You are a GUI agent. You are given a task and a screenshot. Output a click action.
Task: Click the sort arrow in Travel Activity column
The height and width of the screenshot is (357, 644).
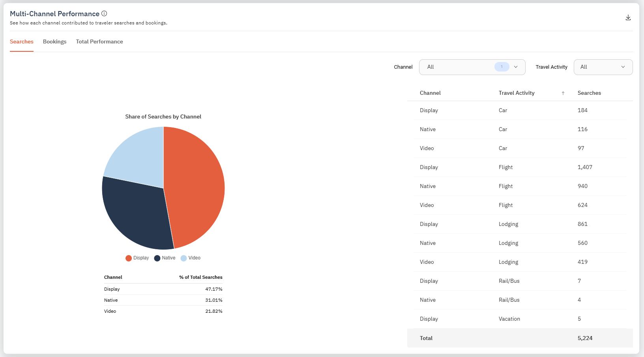[x=563, y=93]
